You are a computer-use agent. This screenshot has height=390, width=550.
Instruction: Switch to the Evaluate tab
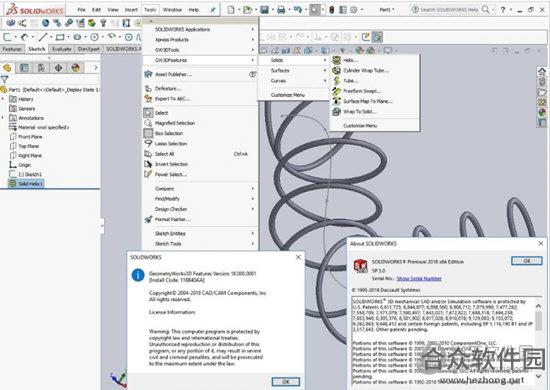(x=61, y=49)
